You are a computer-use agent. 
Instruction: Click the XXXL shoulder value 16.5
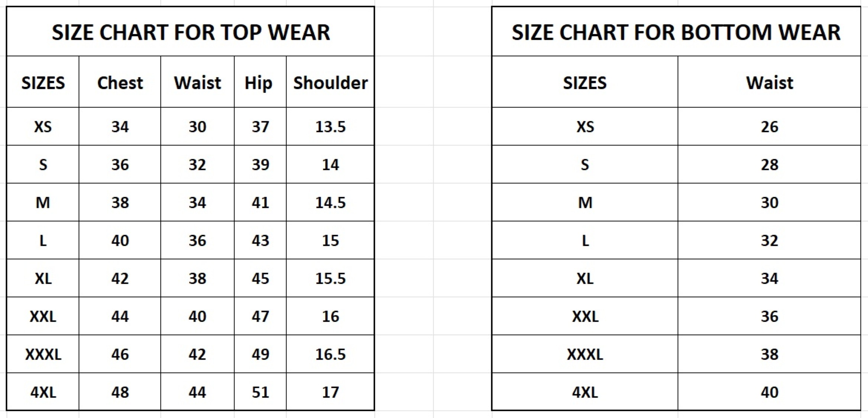[330, 354]
